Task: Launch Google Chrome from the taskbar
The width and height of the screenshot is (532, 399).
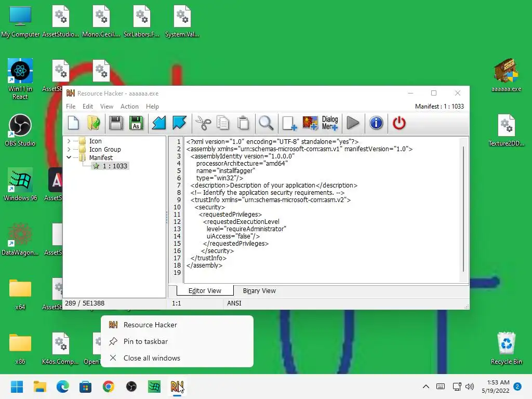Action: click(109, 387)
